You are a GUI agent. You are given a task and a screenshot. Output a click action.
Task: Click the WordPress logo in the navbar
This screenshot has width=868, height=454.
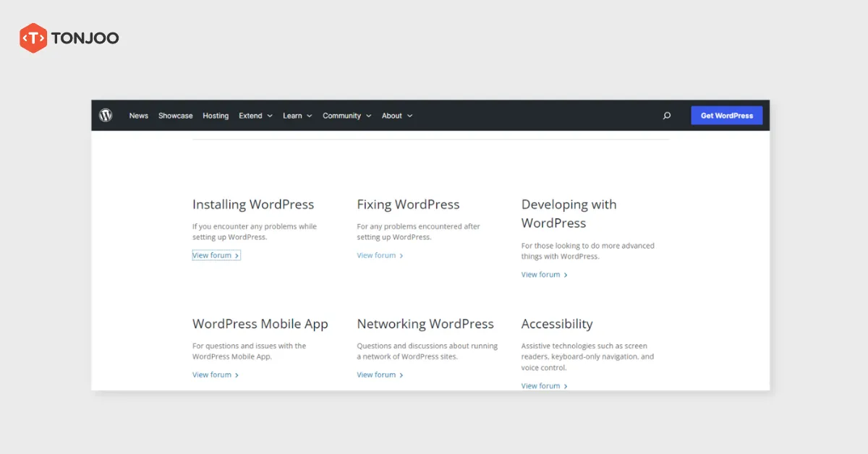click(x=106, y=115)
